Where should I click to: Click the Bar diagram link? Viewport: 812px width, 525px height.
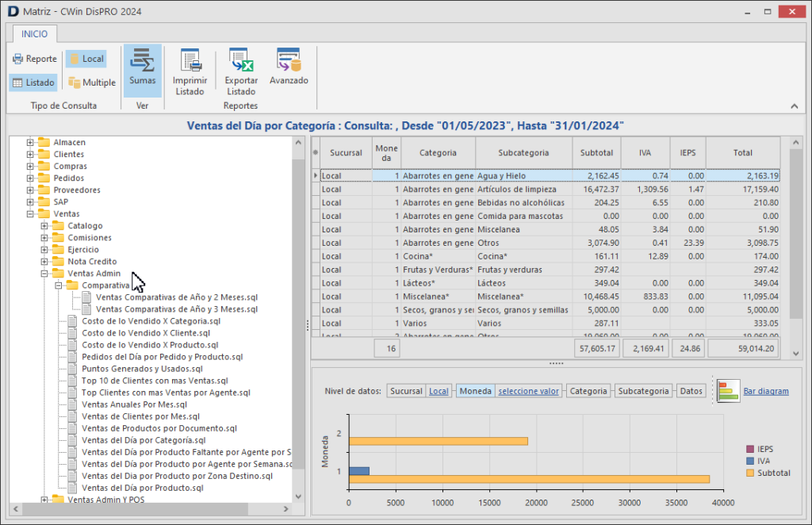(765, 391)
